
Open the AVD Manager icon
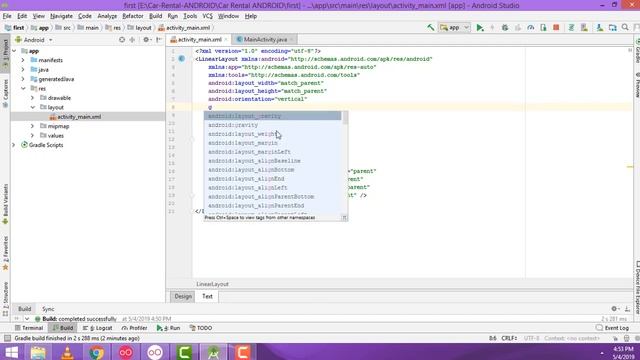(584, 28)
